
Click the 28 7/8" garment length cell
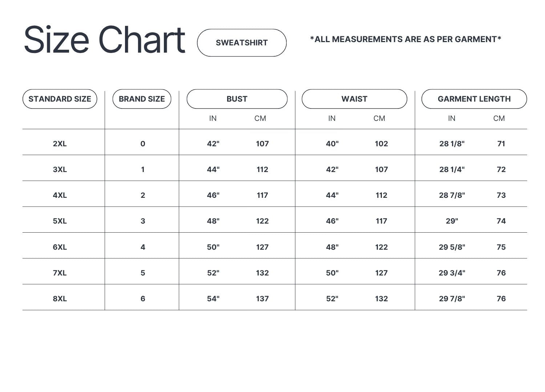pos(452,195)
